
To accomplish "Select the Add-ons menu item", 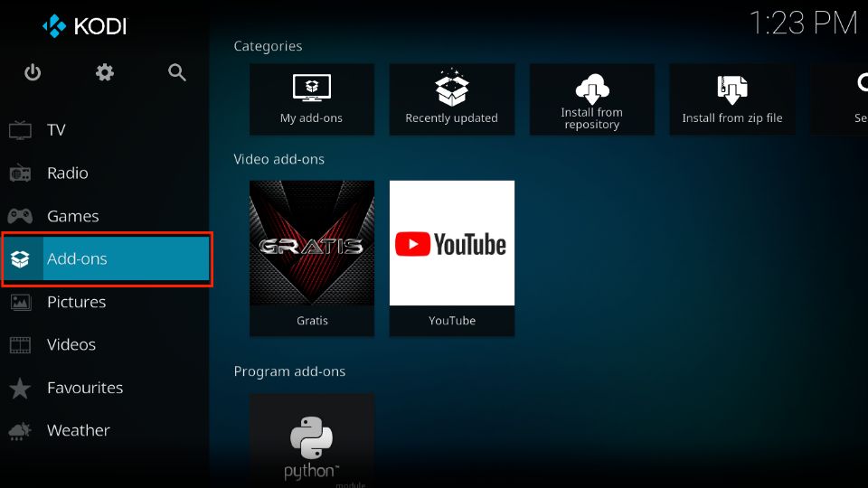I will [107, 259].
